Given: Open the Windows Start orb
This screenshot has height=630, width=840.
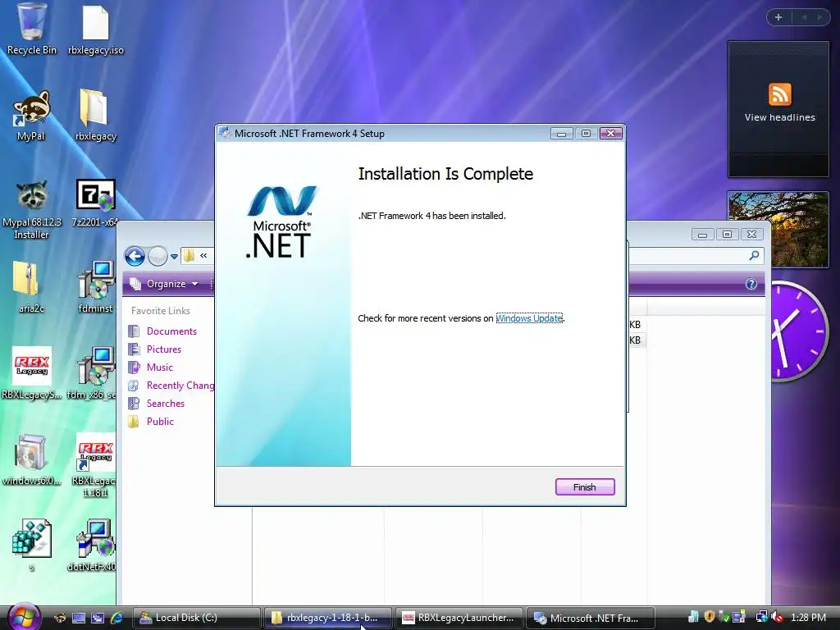Looking at the screenshot, I should 24,617.
